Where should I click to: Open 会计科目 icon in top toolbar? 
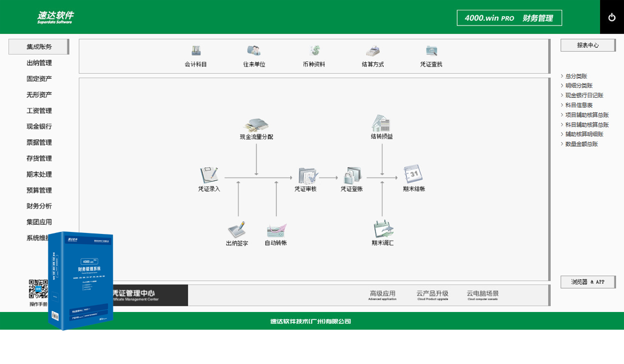point(196,51)
